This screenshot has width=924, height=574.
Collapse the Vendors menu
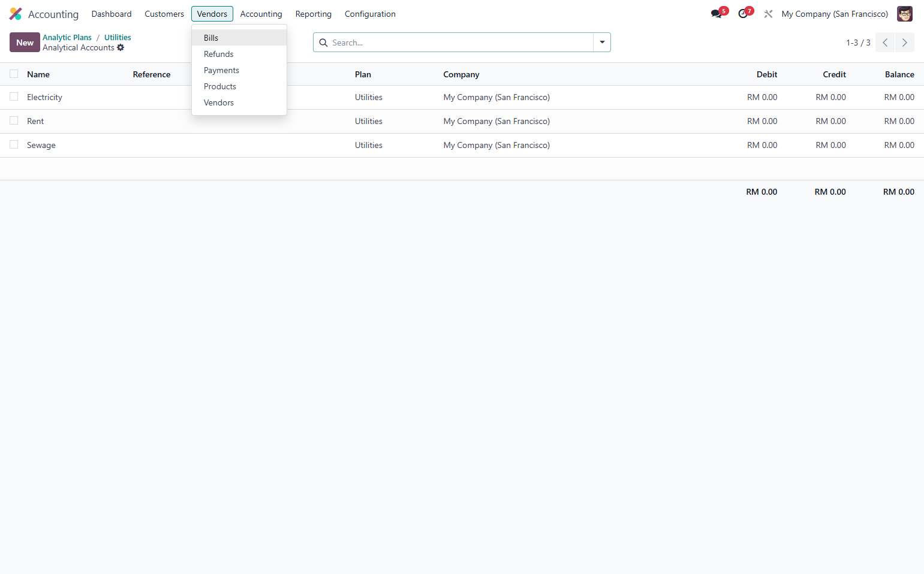[x=212, y=14]
